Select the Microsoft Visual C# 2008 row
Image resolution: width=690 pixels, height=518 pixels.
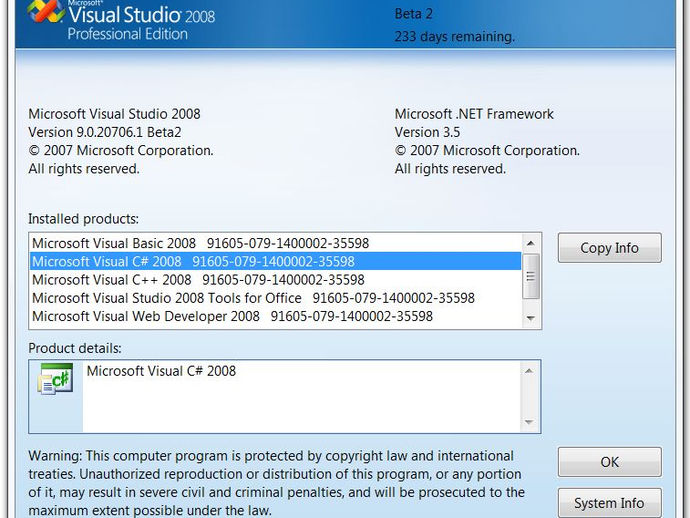coord(275,261)
